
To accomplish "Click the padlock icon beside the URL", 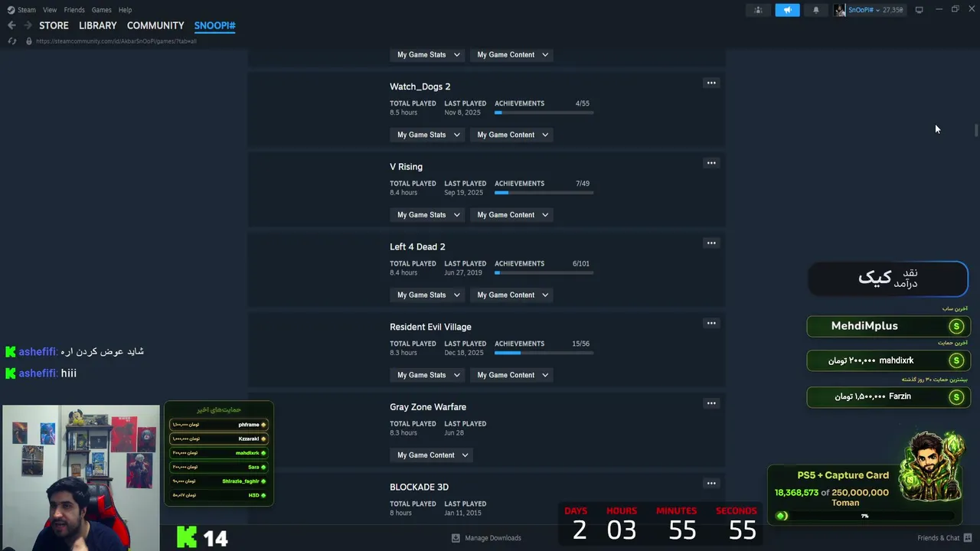I will (29, 41).
